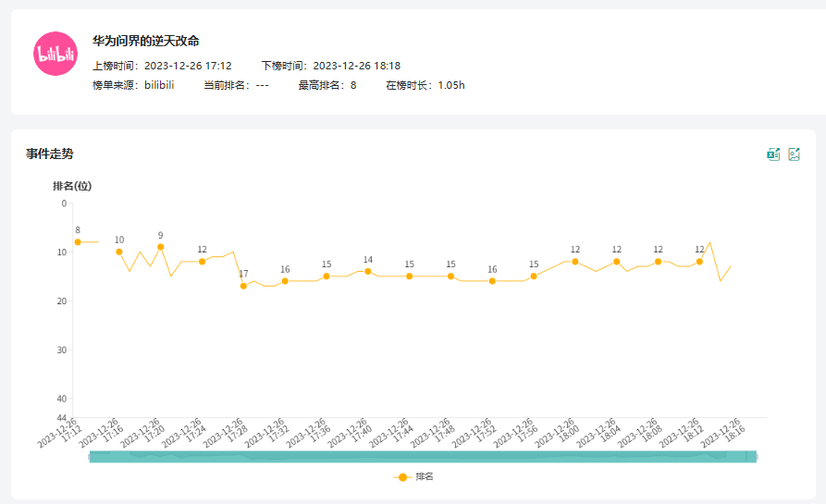
Task: Click the 上榜时间 value 2023-12-26 17:12
Action: tap(188, 66)
